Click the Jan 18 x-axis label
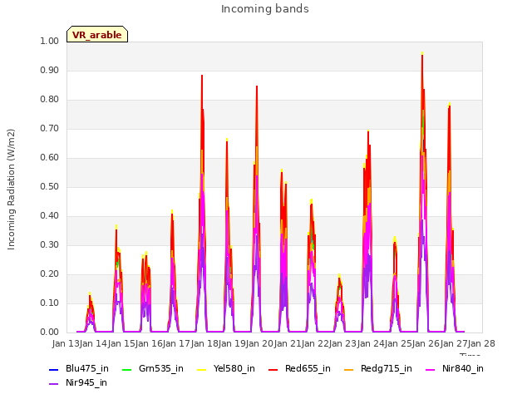 [204, 343]
